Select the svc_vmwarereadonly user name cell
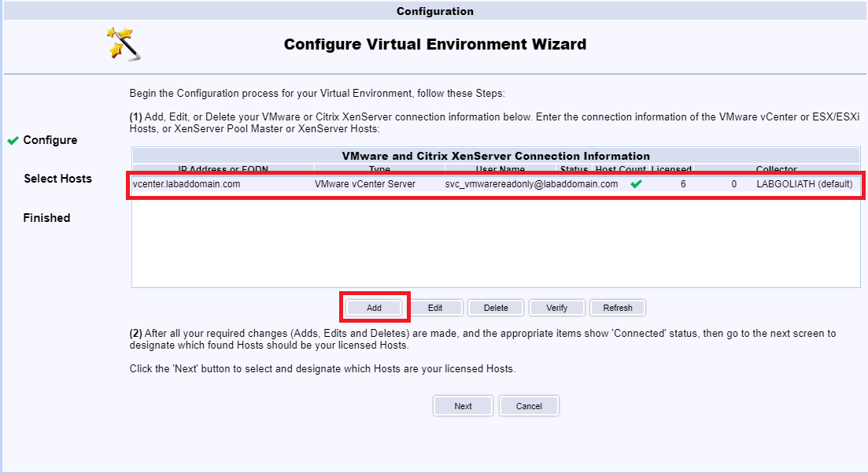The width and height of the screenshot is (868, 473). [x=531, y=184]
